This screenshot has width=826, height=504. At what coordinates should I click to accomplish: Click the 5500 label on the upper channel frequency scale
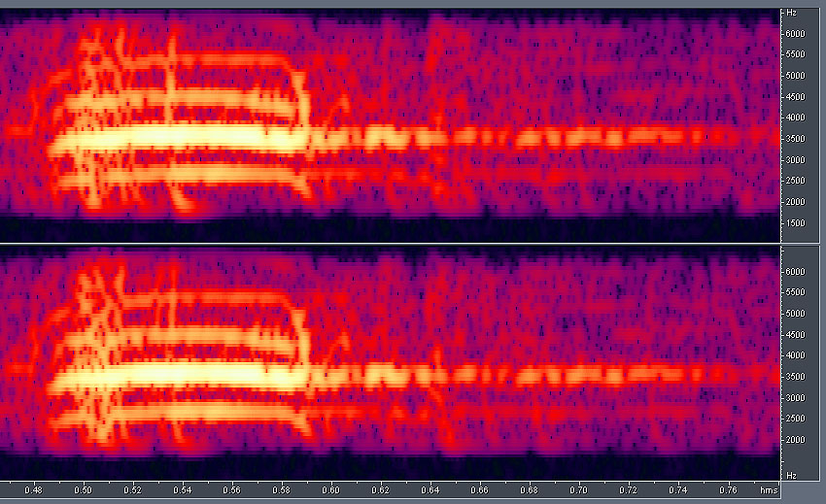click(796, 54)
